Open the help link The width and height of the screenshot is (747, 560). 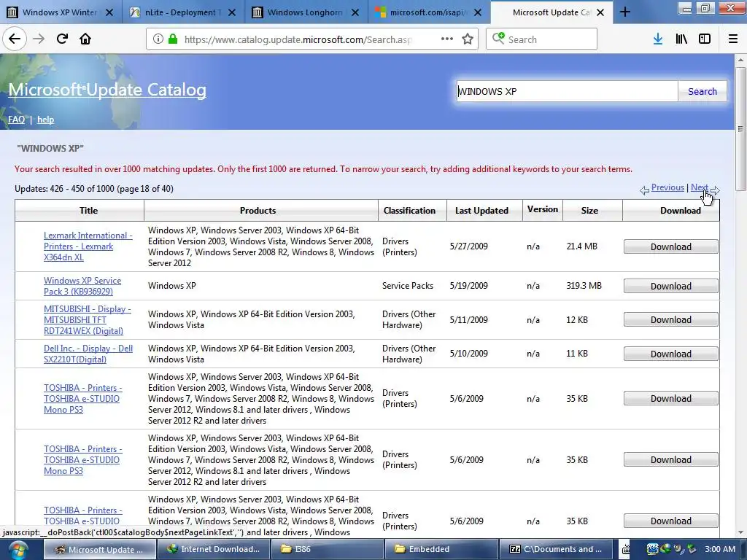pos(46,120)
